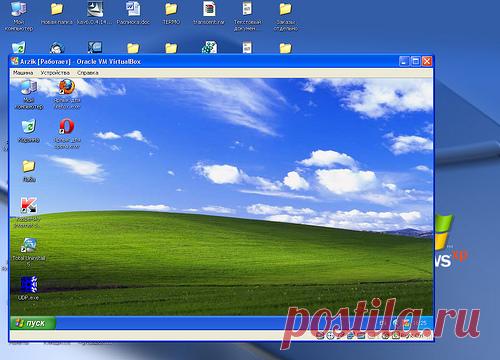Open the Устройства menu in VirtualBox
Viewport: 500px width, 360px height.
[55, 73]
